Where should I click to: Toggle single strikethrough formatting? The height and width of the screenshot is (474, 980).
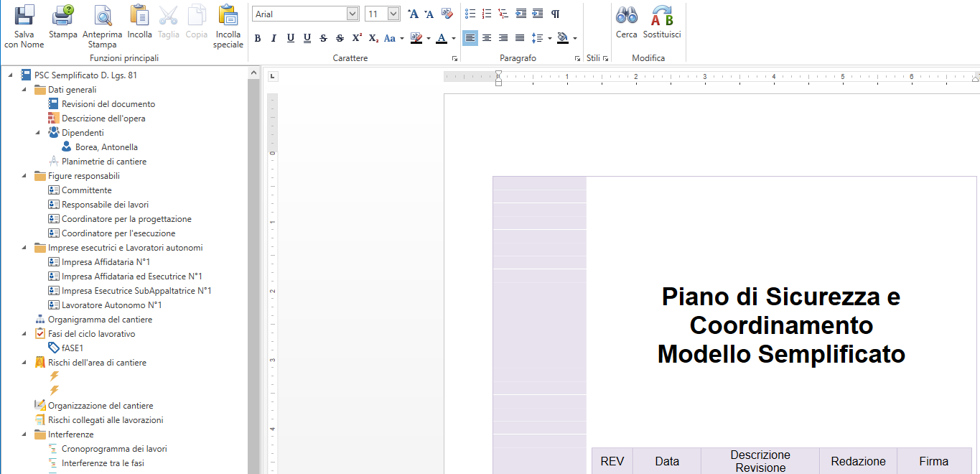324,38
